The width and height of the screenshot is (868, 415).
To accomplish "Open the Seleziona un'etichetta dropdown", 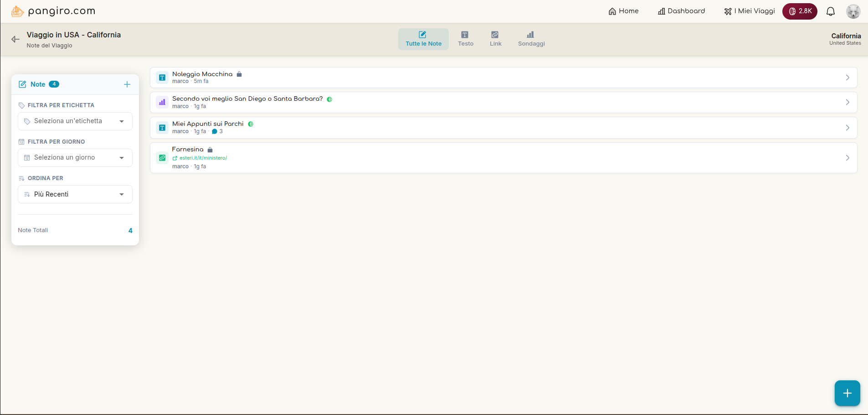I will tap(75, 121).
